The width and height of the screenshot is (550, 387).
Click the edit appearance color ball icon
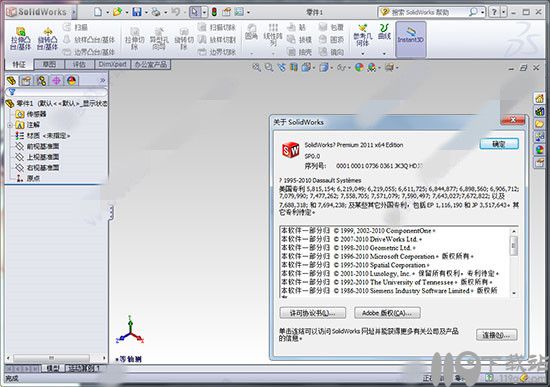tap(359, 67)
